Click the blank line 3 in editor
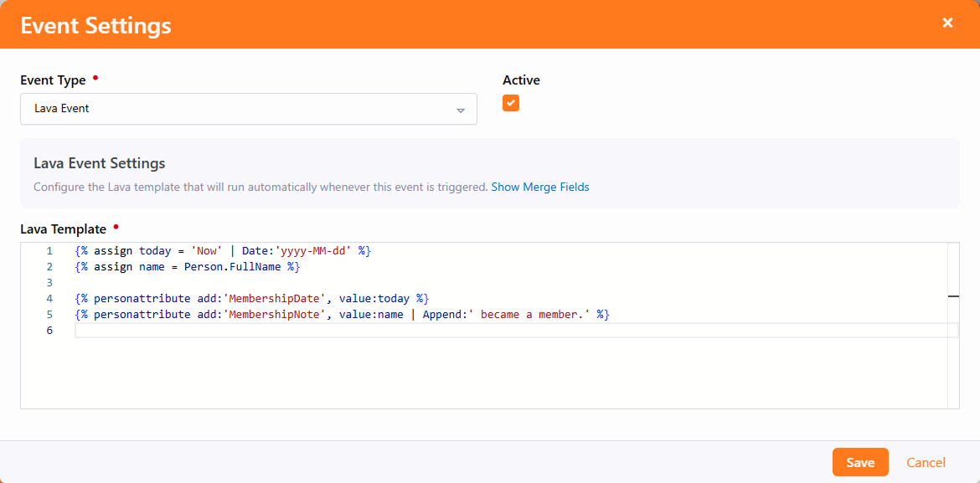 point(335,283)
